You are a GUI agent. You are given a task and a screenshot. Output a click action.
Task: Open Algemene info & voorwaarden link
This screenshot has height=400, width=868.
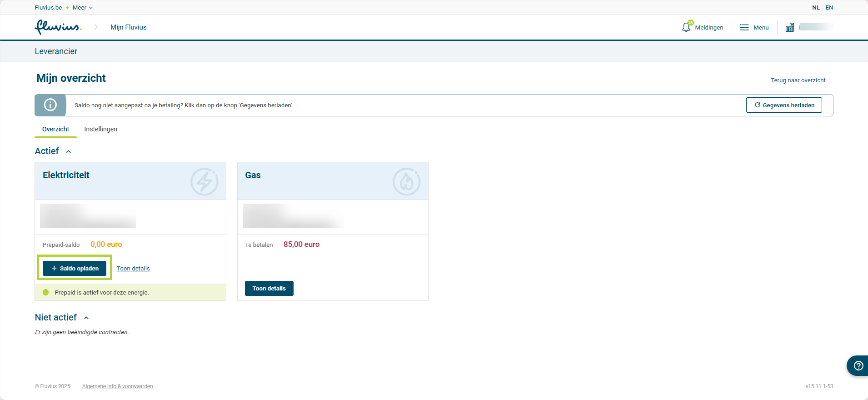(117, 386)
